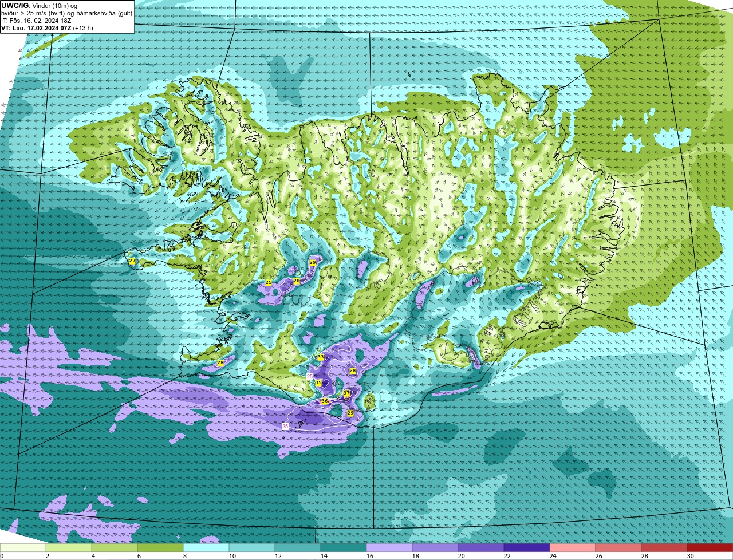Select the light-cyan 8–10 m/s legend swatch
733x560 pixels.
[x=206, y=547]
